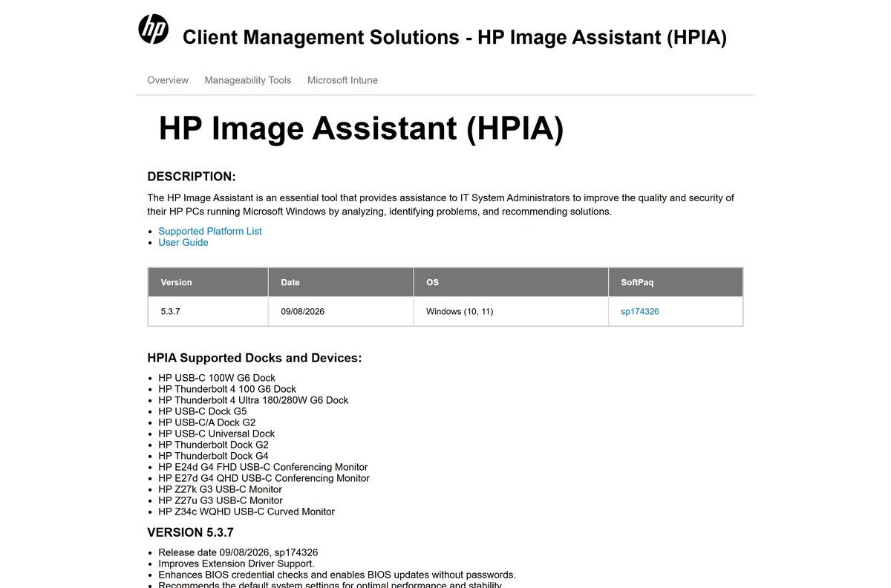Select HP Thunderbolt 4 Ultra 180/280W G6 Dock
Screen dimensions: 891x588
253,400
